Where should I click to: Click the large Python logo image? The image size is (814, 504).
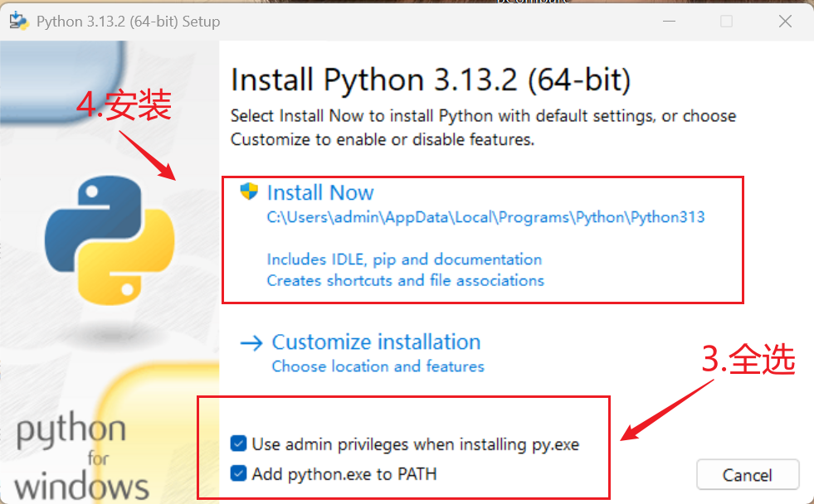click(x=110, y=240)
